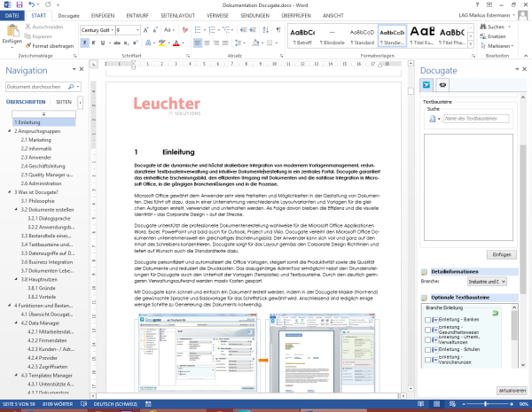Justify the paragraph text

[x=225, y=43]
